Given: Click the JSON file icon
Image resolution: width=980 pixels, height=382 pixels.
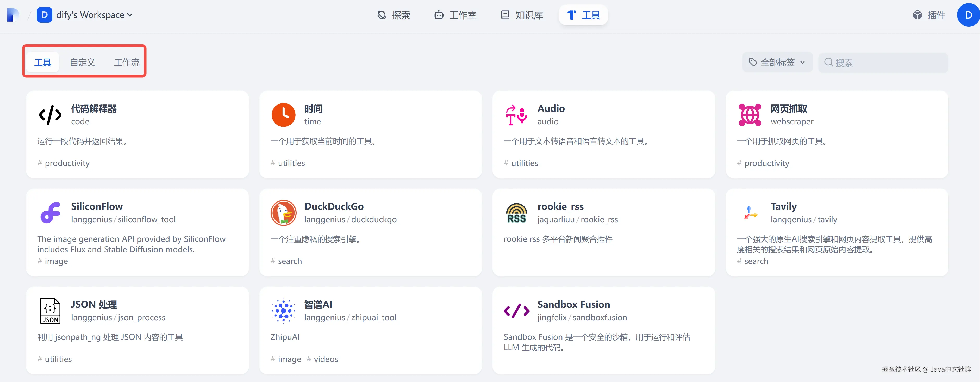Looking at the screenshot, I should [x=50, y=310].
